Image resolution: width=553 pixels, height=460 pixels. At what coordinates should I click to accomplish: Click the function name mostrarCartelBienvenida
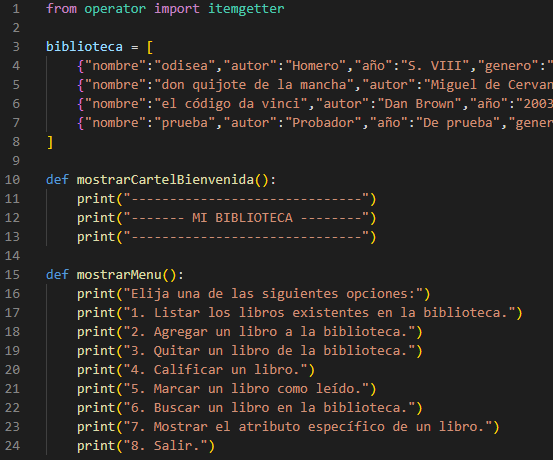165,180
